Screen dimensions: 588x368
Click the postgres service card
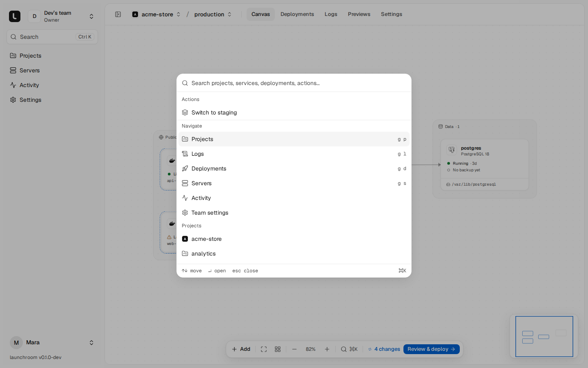pyautogui.click(x=485, y=165)
